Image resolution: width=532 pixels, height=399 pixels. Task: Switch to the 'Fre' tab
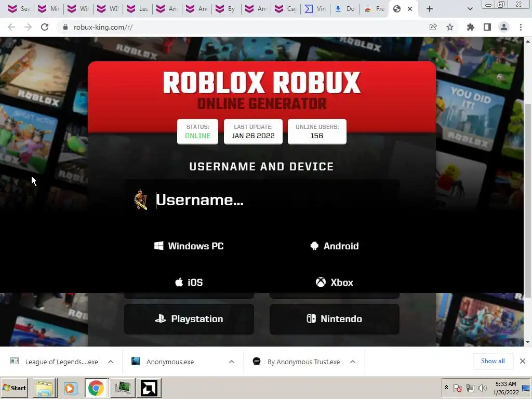point(374,9)
